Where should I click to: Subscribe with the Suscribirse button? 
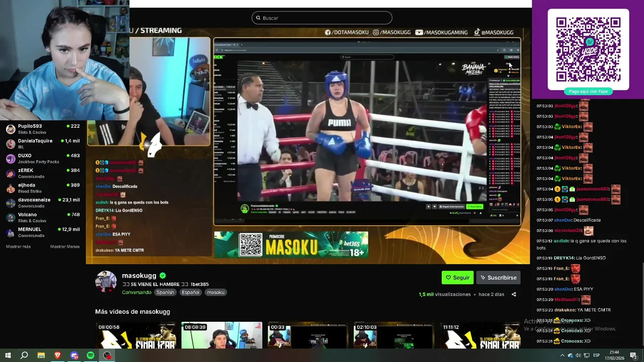[x=498, y=278]
